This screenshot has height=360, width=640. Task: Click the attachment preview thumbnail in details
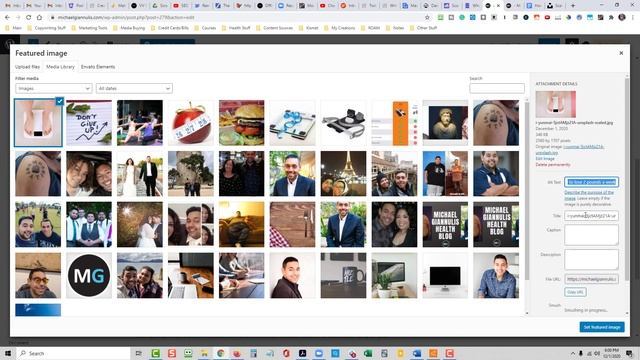tap(556, 104)
